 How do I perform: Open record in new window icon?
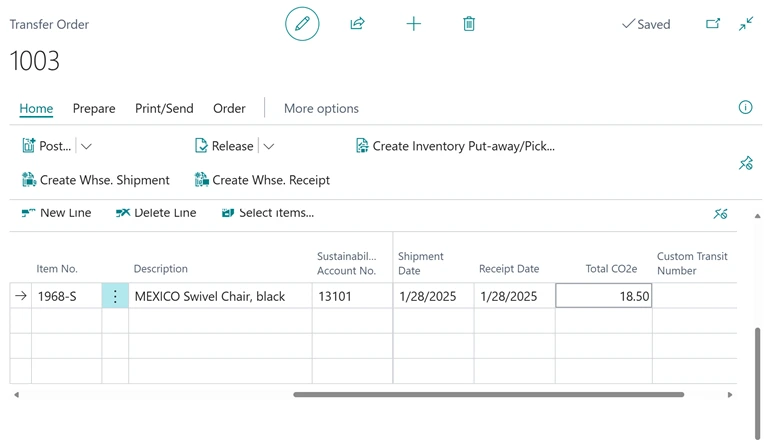click(713, 24)
